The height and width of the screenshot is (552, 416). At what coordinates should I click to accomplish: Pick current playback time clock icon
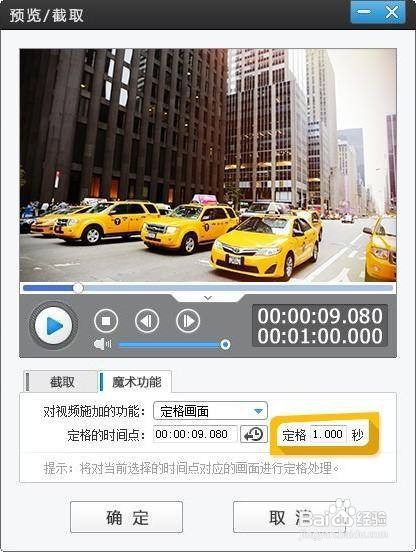coord(254,434)
